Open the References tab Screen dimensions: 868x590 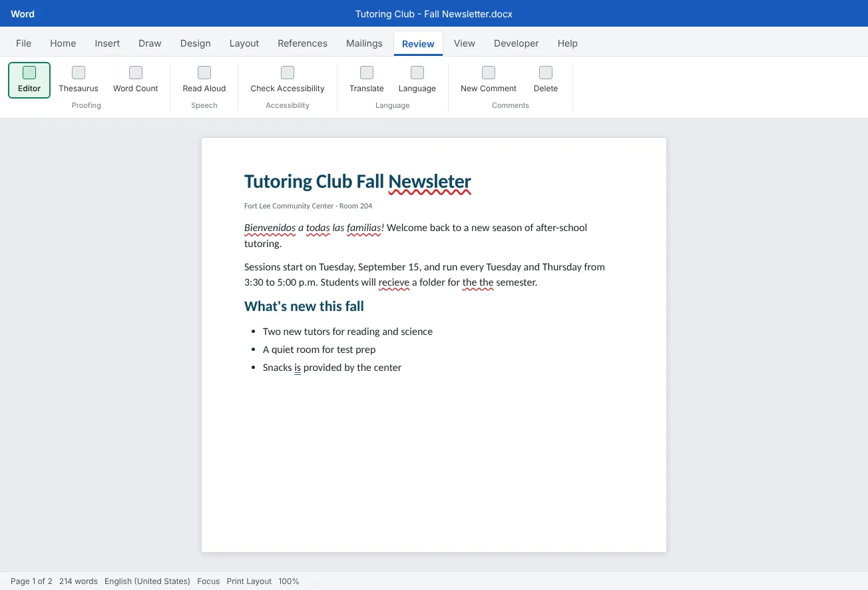(303, 43)
